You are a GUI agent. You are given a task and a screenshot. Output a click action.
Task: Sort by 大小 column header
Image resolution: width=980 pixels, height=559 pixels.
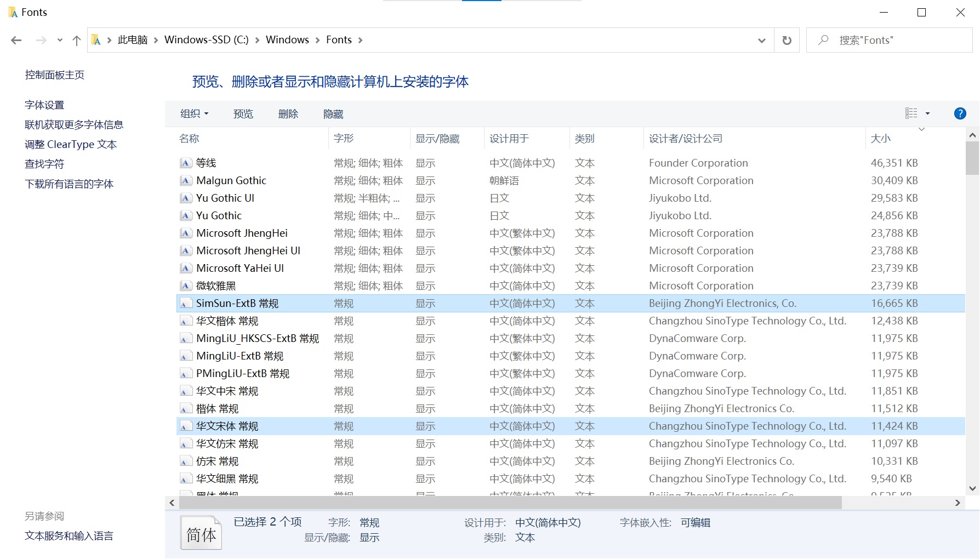click(x=915, y=139)
